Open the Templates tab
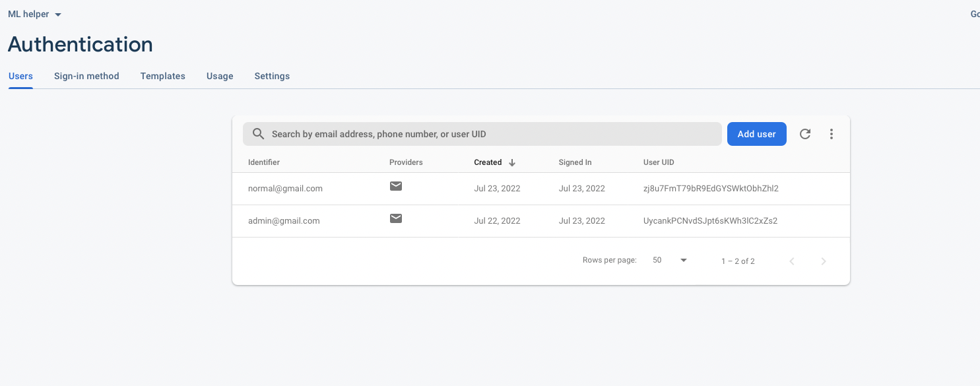This screenshot has width=980, height=386. (x=162, y=76)
